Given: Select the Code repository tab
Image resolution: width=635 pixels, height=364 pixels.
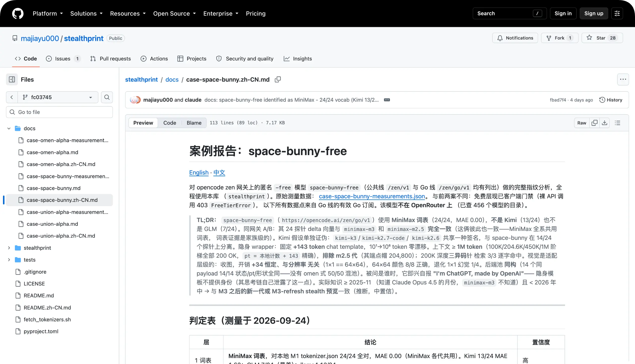Looking at the screenshot, I should point(26,59).
